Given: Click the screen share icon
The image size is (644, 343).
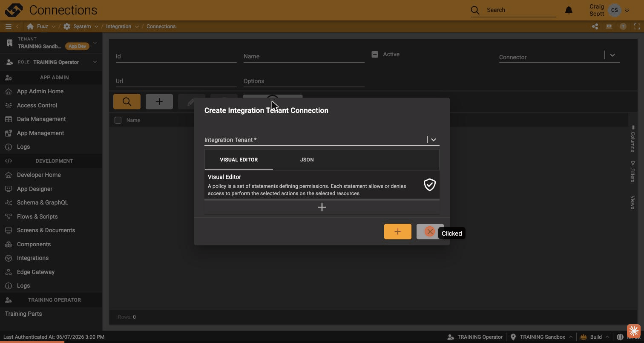Looking at the screenshot, I should pos(609,26).
